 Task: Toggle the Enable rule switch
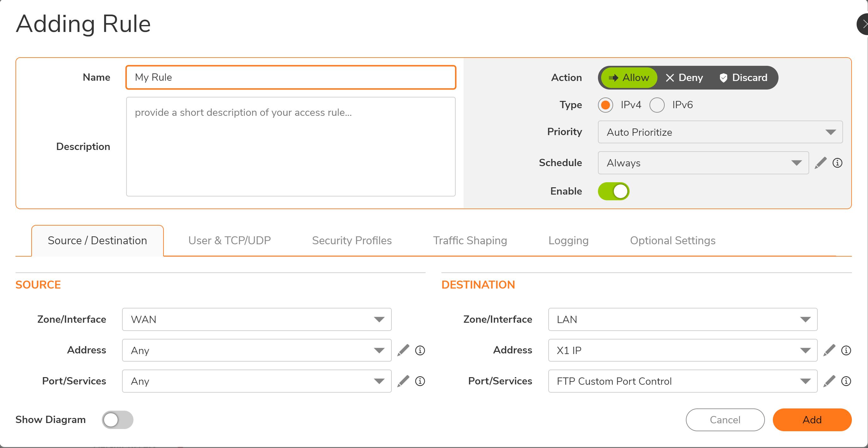[613, 191]
